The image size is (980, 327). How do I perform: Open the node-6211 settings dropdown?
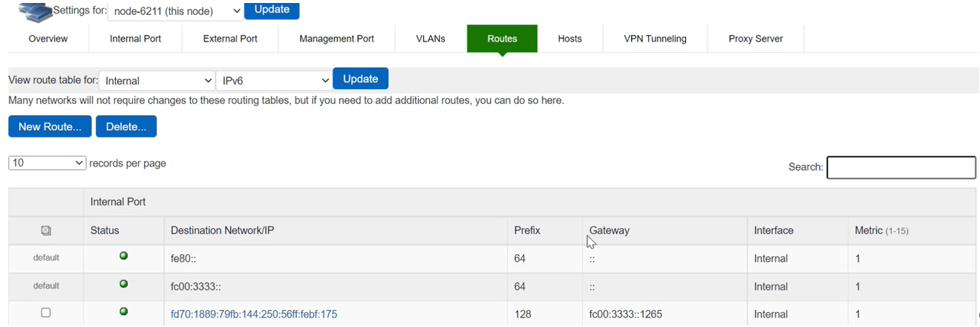click(x=175, y=11)
